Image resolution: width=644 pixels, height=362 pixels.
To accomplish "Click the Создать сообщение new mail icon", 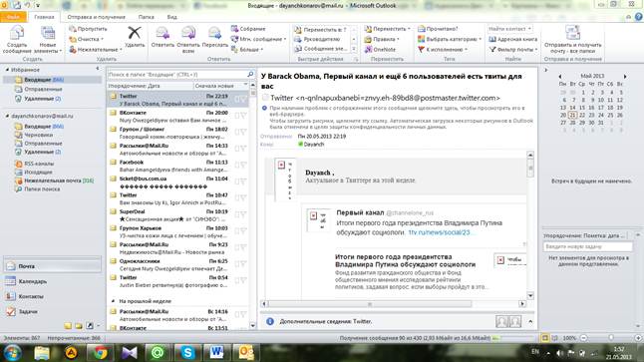I will point(17,40).
